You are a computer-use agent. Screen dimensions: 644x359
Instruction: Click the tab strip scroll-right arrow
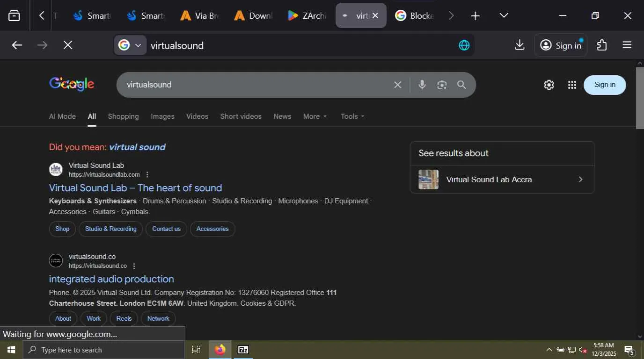(x=451, y=16)
